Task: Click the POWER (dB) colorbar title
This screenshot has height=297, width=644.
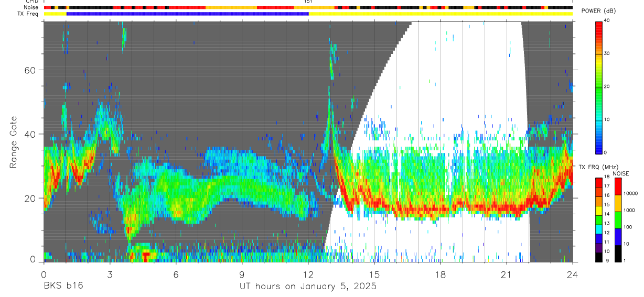Action: tap(599, 12)
